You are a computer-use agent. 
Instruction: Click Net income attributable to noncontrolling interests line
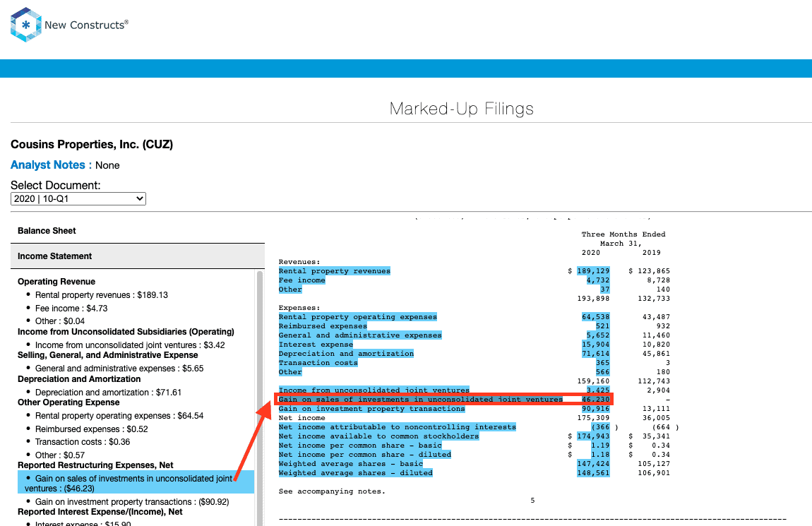pos(398,427)
